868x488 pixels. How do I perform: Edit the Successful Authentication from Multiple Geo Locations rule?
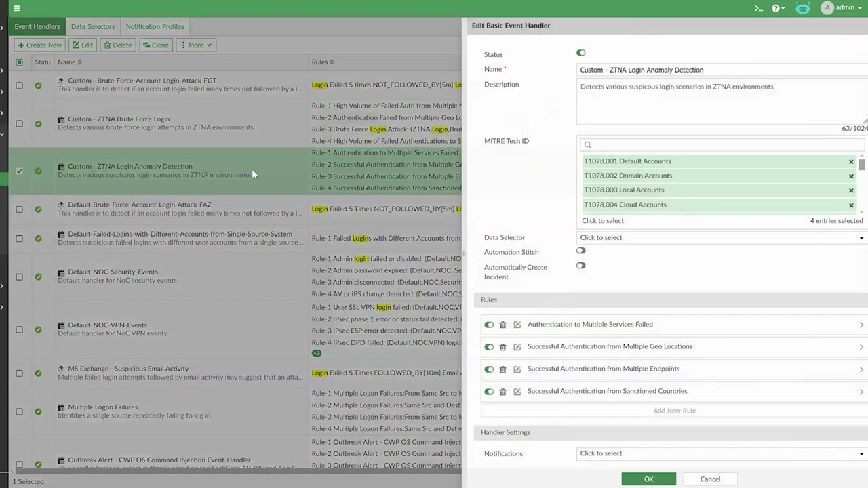click(517, 347)
